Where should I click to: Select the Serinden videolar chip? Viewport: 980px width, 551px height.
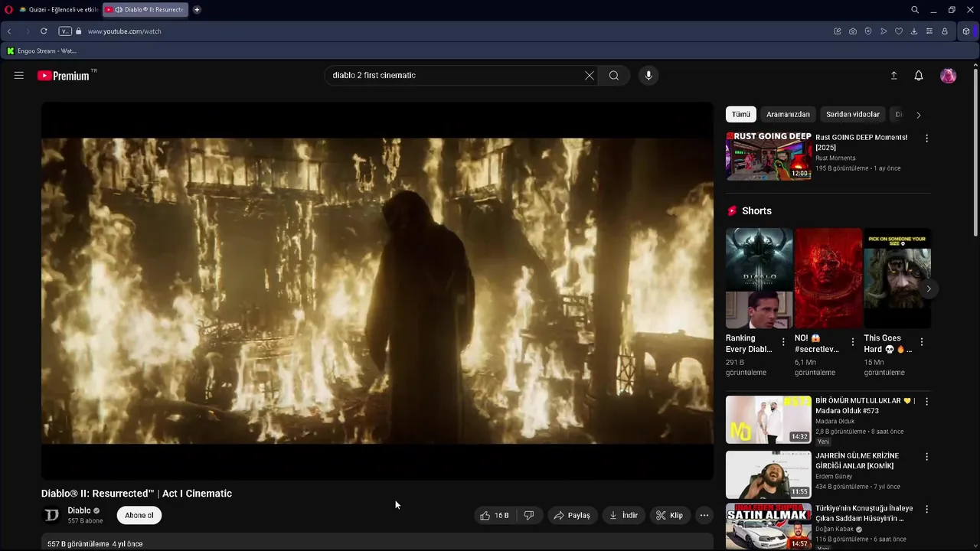(853, 114)
